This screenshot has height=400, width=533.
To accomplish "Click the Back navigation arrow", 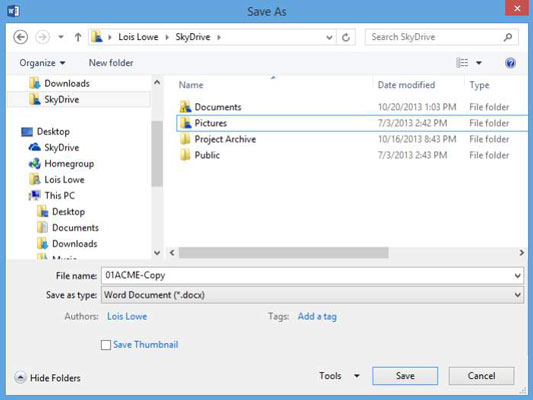I will pos(20,37).
